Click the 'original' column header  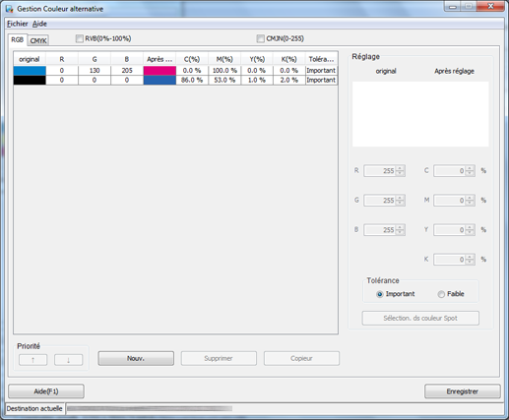(x=30, y=59)
